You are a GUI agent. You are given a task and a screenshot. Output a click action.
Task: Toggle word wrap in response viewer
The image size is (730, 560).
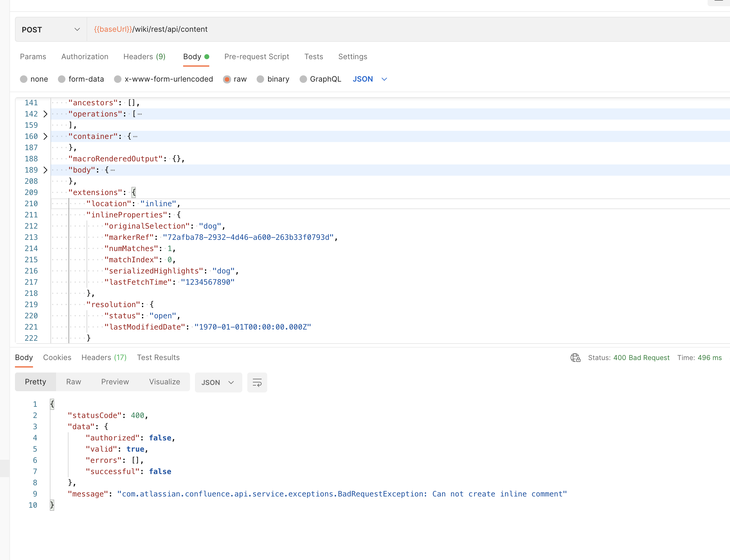(257, 382)
